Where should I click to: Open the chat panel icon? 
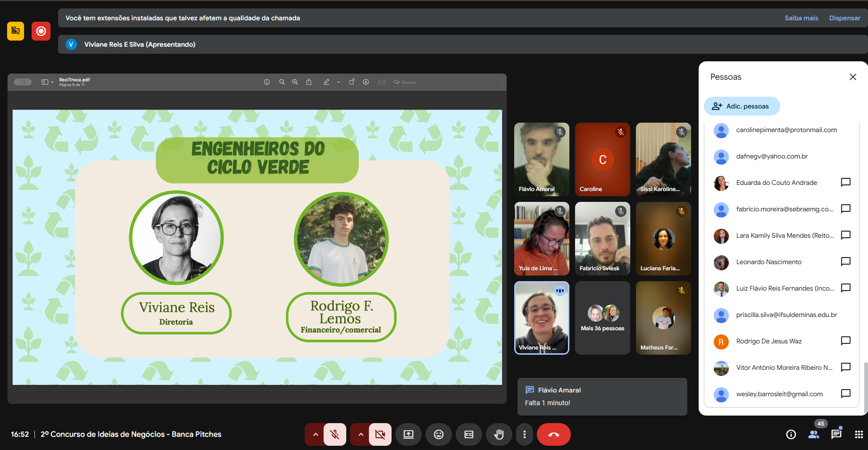tap(836, 434)
